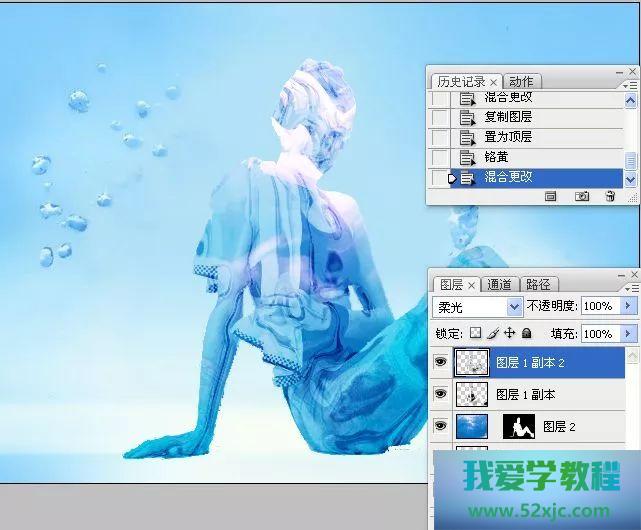Viewport: 641px width, 530px height.
Task: Hide the 图层 2 layer eye
Action: [x=440, y=426]
